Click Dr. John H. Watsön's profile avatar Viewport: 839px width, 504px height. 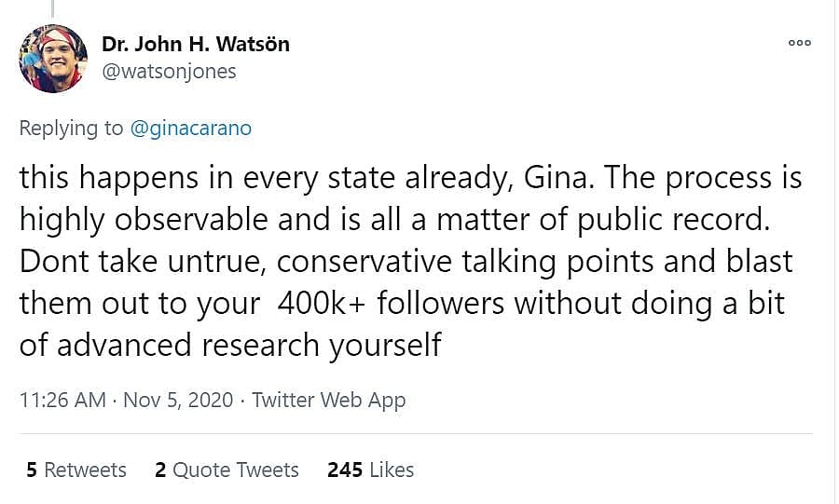click(x=53, y=59)
